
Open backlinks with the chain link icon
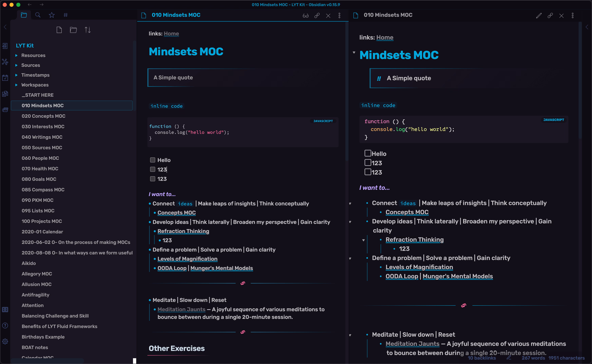pos(317,15)
